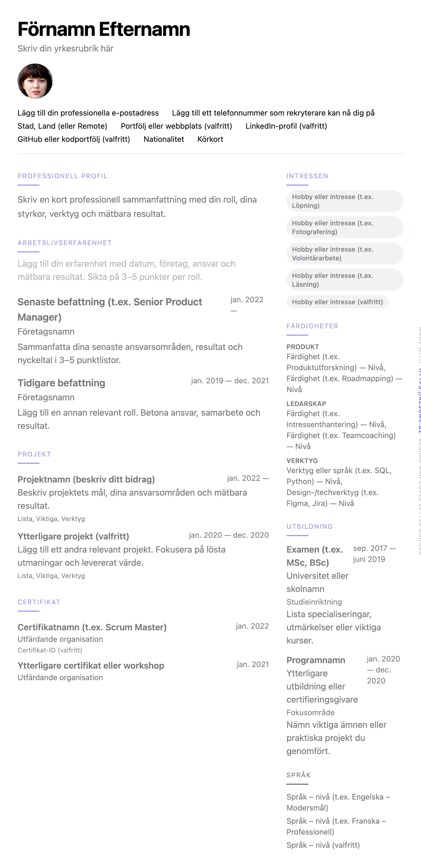Click the Hobby eller intresse (valfritt) pill
The image size is (421, 868).
pyautogui.click(x=337, y=302)
